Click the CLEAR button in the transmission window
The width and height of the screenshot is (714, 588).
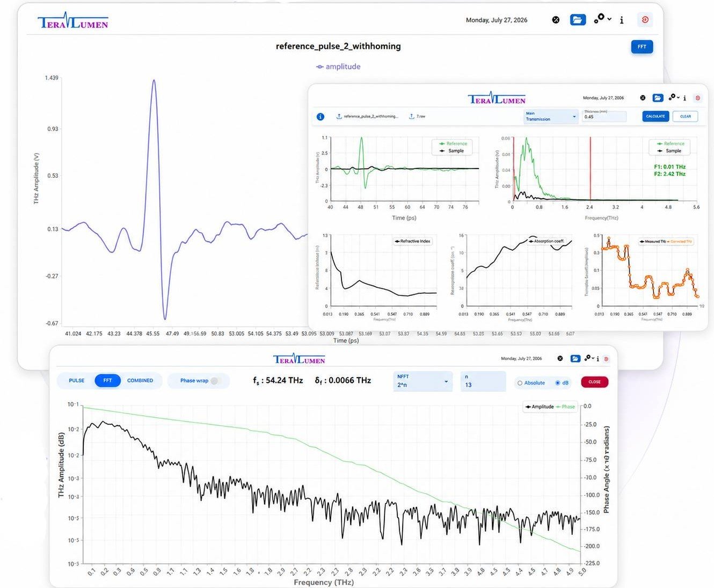(686, 117)
